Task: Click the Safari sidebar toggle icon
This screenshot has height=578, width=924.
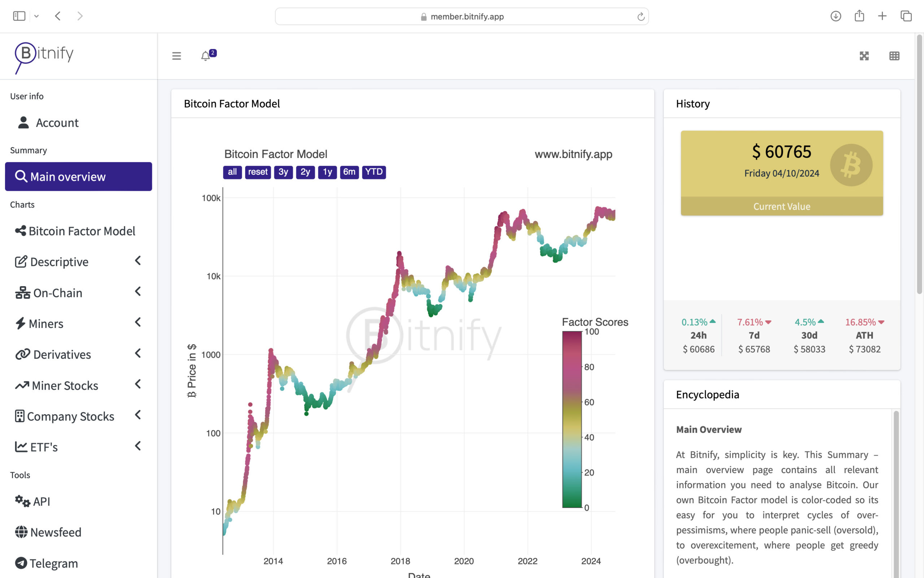Action: (x=19, y=16)
